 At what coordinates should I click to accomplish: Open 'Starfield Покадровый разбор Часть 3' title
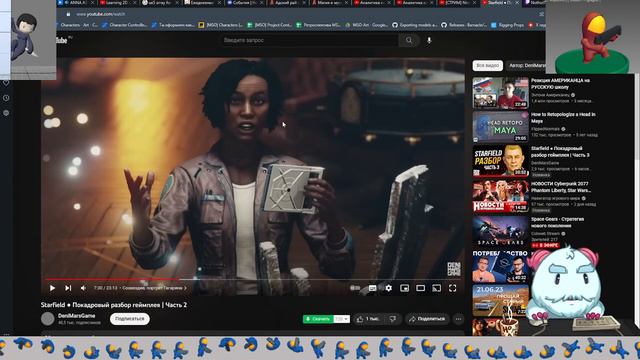click(x=560, y=152)
